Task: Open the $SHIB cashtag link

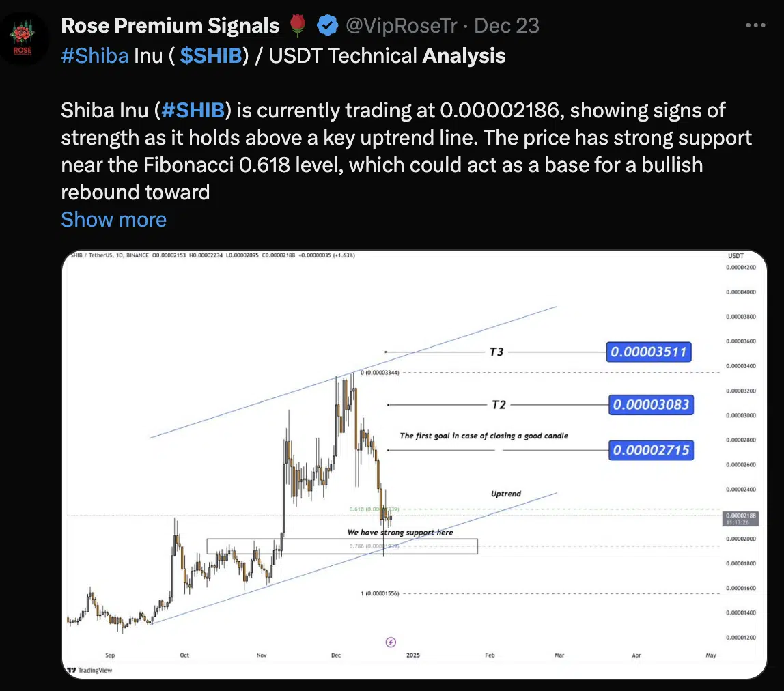Action: (210, 56)
